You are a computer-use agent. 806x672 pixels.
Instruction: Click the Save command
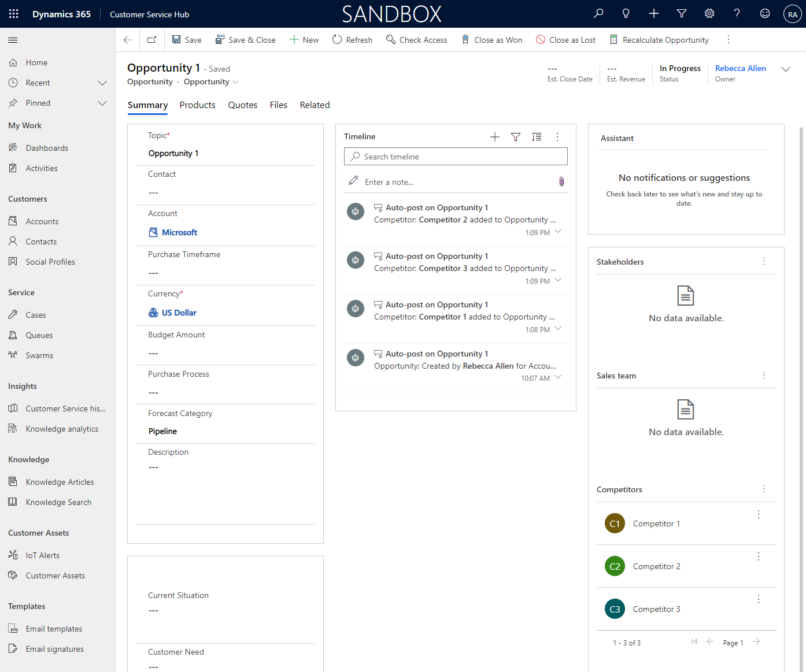[x=187, y=40]
